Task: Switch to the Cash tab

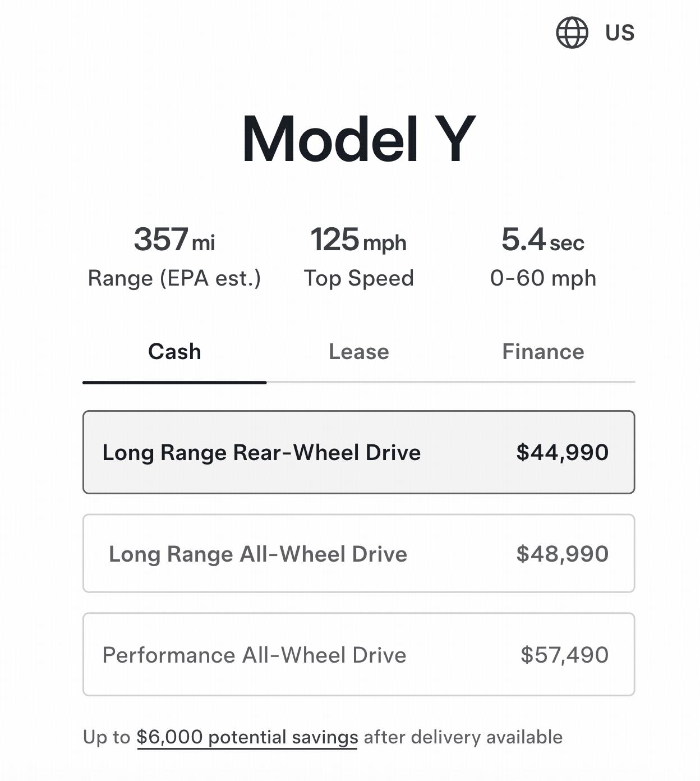Action: (174, 352)
